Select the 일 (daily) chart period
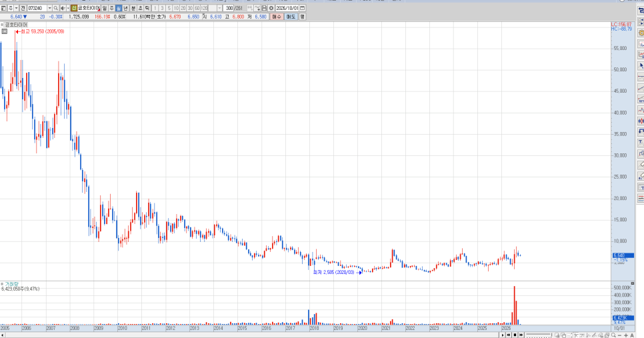644x338 pixels. coord(104,8)
